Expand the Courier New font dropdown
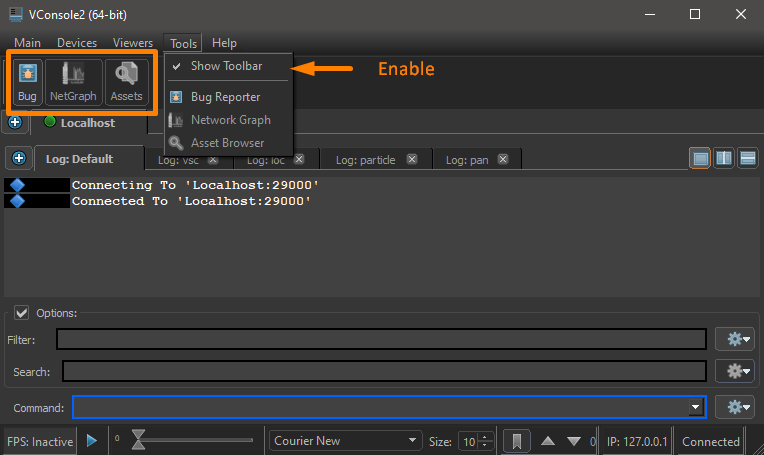The height and width of the screenshot is (455, 764). pos(411,441)
